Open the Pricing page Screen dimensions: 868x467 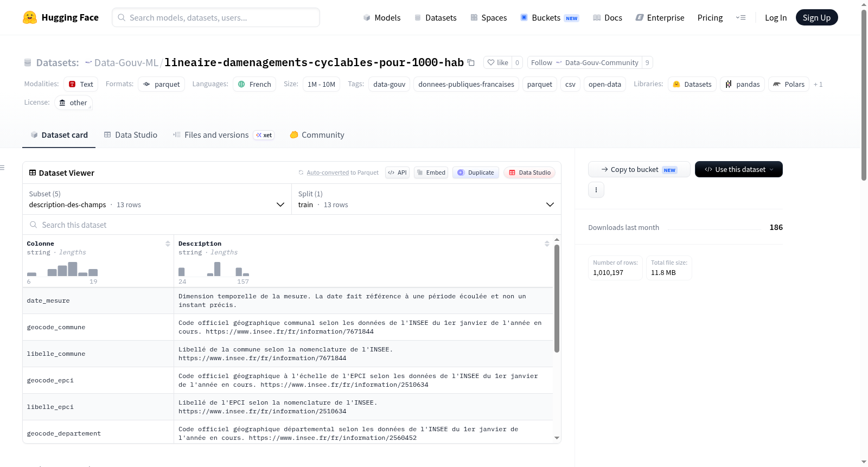coord(710,17)
